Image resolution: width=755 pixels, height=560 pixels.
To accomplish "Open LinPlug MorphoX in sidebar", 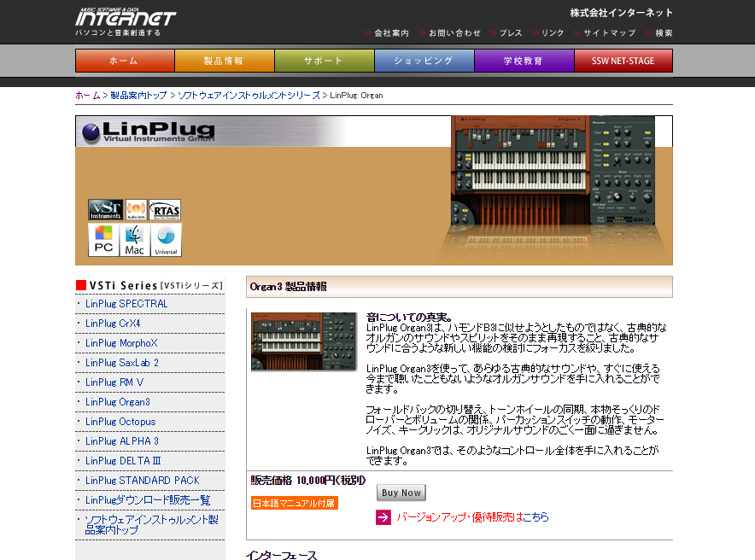I will pyautogui.click(x=121, y=343).
